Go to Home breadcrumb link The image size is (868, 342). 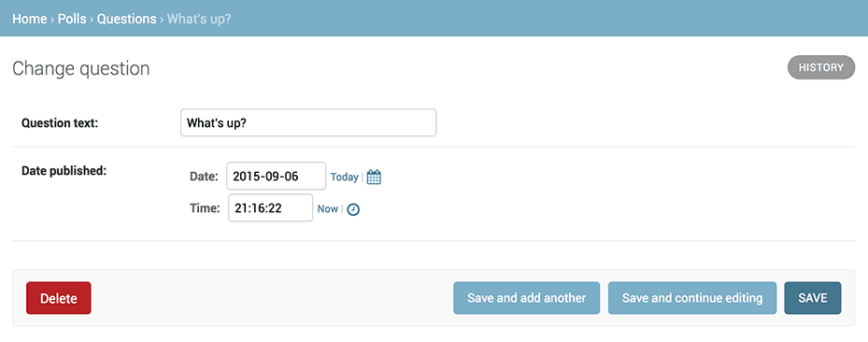30,19
